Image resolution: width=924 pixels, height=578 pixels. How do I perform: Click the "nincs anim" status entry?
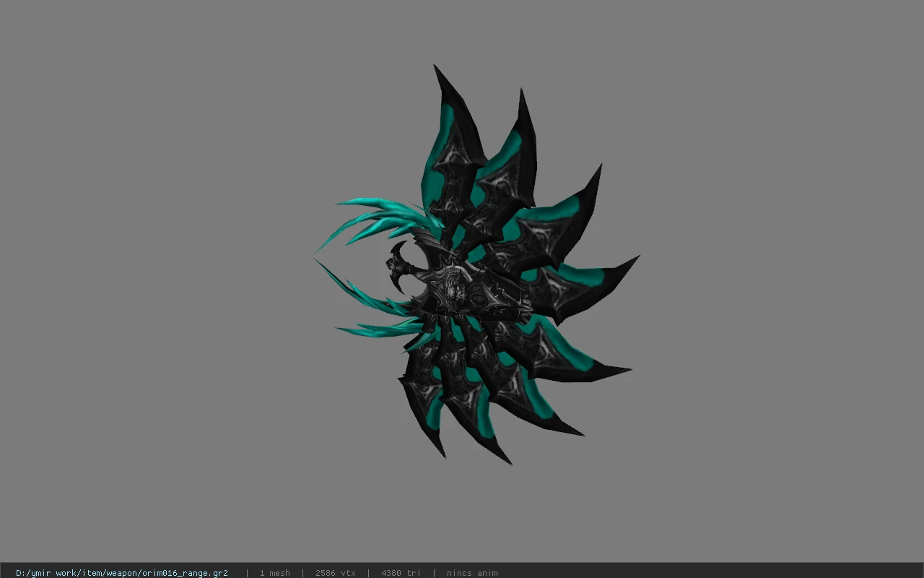tap(472, 573)
